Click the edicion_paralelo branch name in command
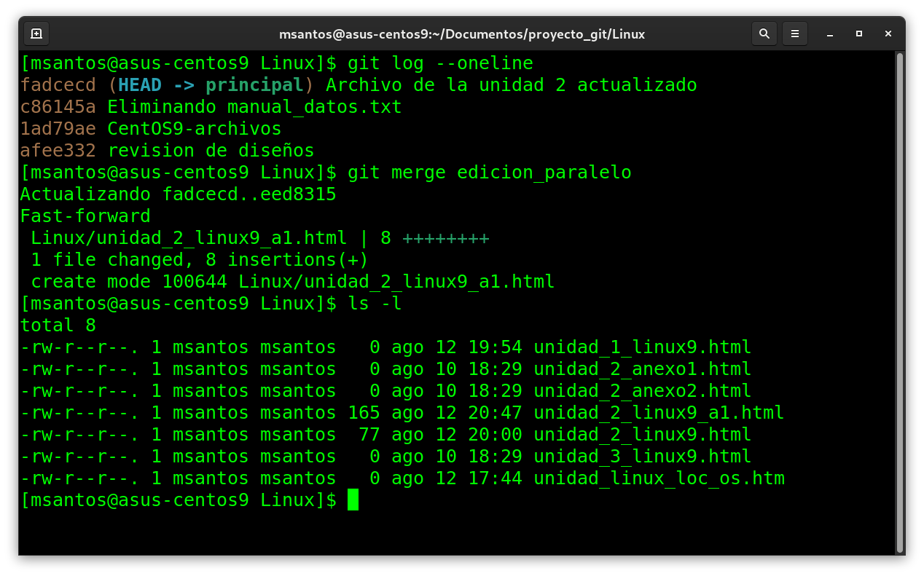 [x=544, y=173]
